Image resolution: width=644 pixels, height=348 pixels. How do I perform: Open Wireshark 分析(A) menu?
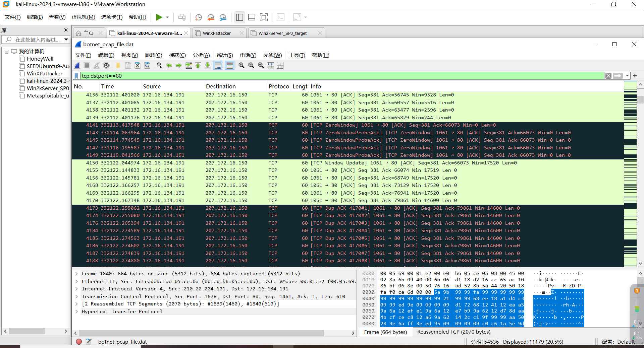click(x=201, y=55)
